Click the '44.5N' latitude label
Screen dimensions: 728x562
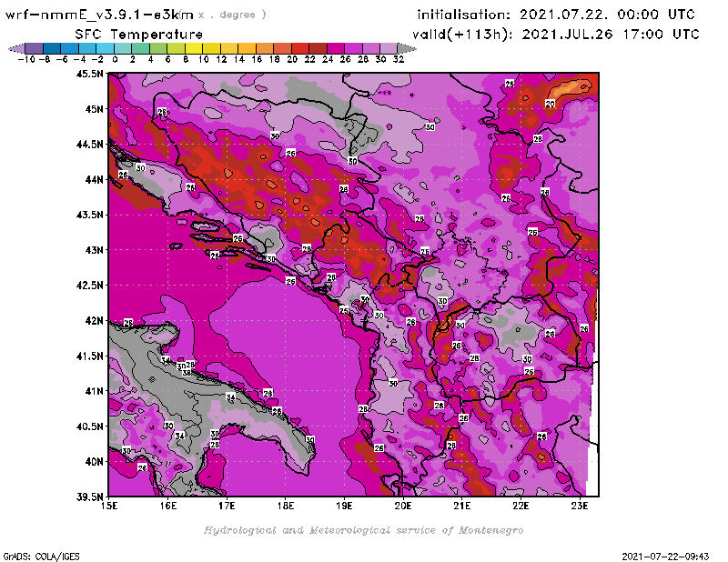89,145
